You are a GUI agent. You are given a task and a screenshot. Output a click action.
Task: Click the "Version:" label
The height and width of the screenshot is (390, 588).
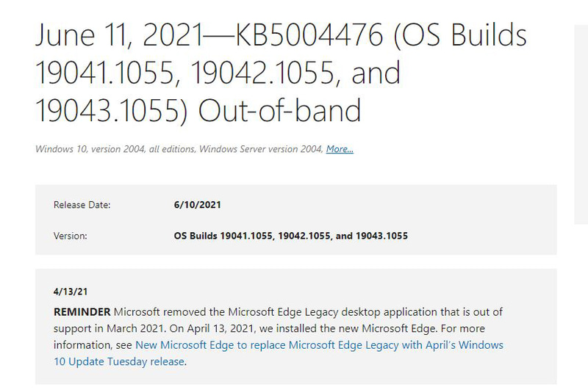[x=71, y=236]
